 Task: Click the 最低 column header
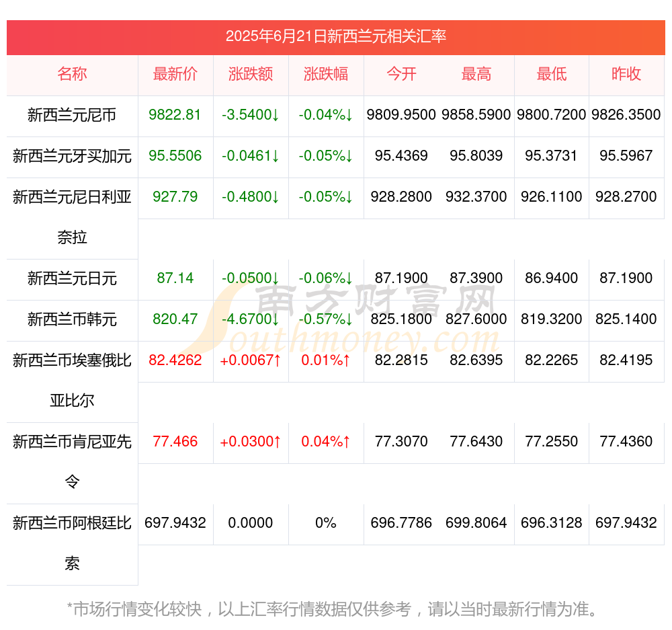552,74
